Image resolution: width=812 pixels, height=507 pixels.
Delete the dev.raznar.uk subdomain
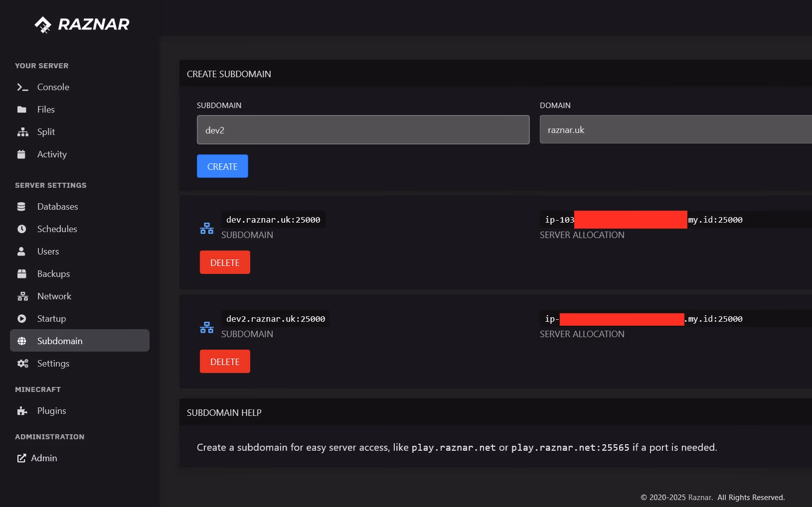click(x=225, y=262)
